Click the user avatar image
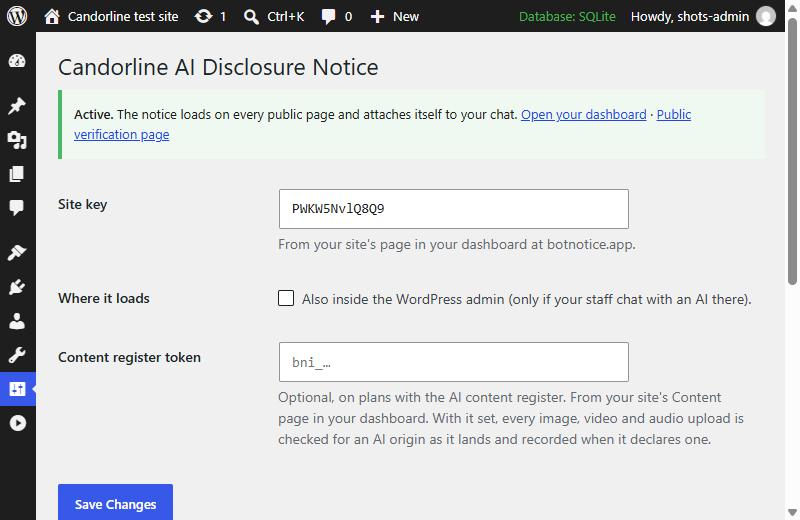Screen dimensions: 800x520 coord(765,16)
